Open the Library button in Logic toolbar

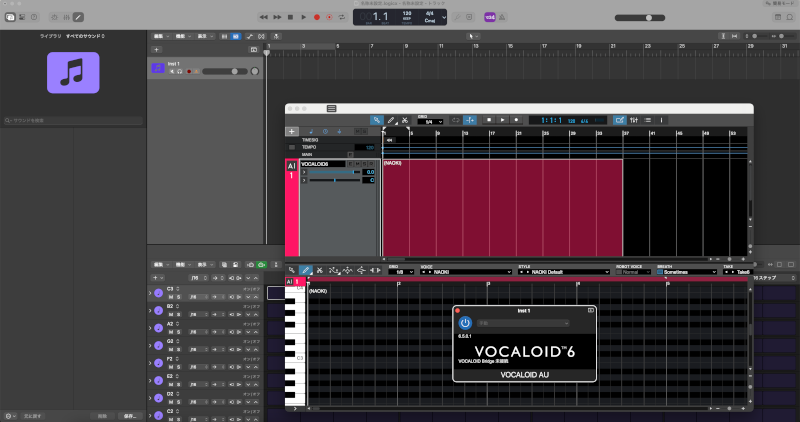point(10,17)
